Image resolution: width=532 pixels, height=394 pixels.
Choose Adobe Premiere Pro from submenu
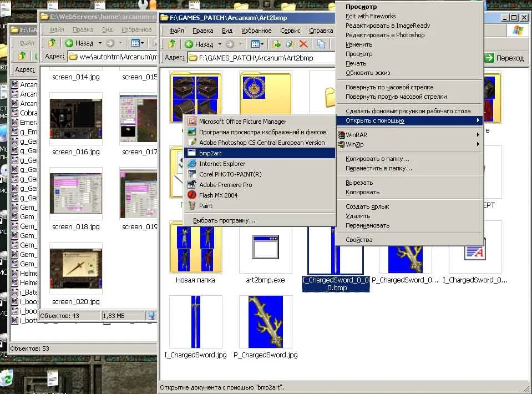(x=225, y=185)
